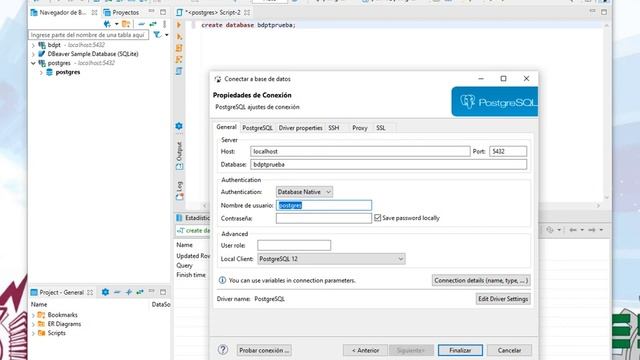The height and width of the screenshot is (360, 640).
Task: Click the Nombre de usuario field
Action: tap(324, 205)
